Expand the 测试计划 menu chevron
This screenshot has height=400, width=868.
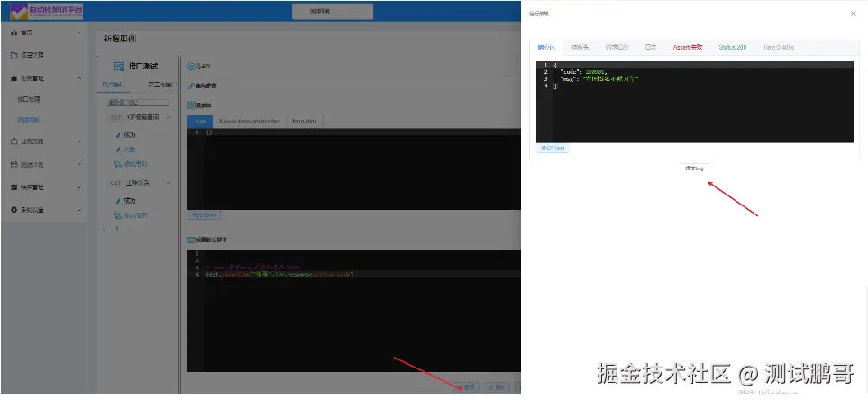pos(79,165)
